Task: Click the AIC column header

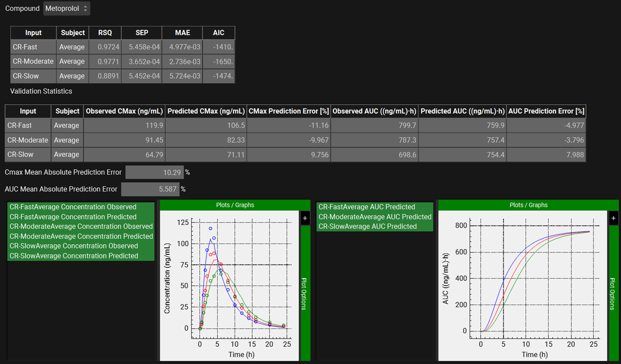Action: pyautogui.click(x=218, y=33)
